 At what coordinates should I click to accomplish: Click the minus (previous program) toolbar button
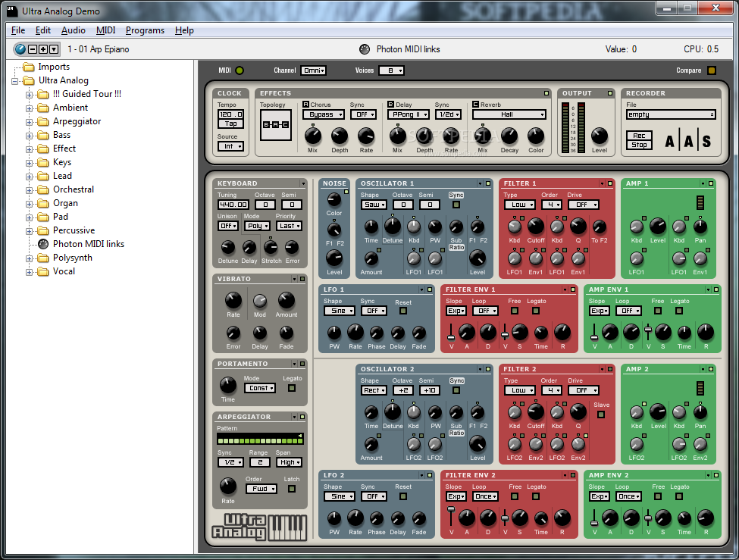[x=33, y=49]
